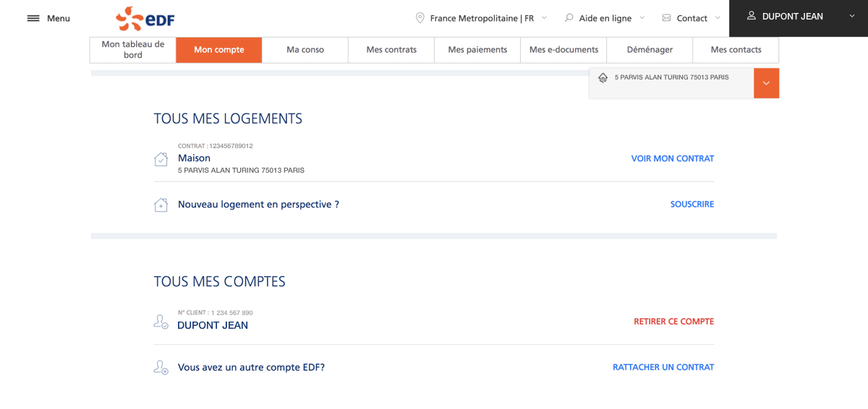Click the Maison logement title
Image resolution: width=868 pixels, height=409 pixels.
pyautogui.click(x=195, y=158)
